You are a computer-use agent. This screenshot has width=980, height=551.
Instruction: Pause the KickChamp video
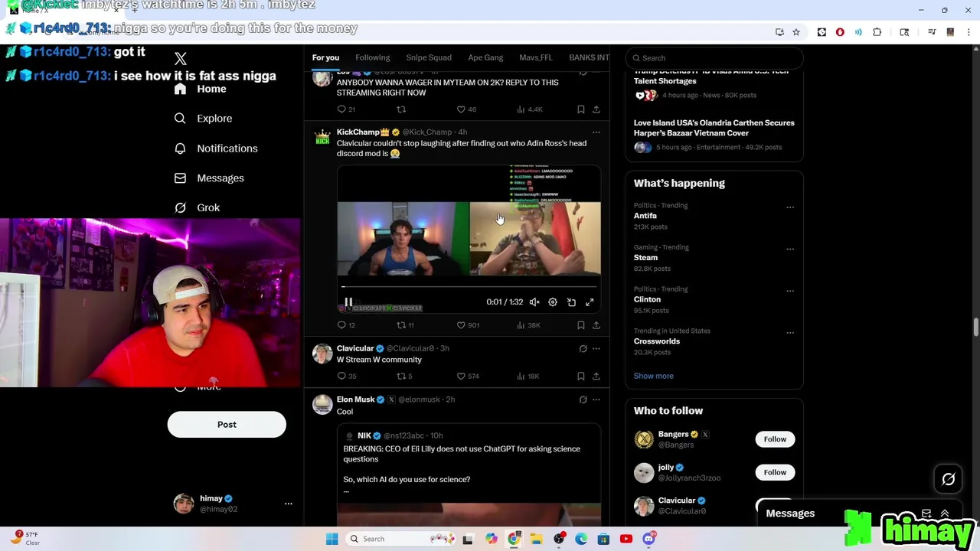tap(348, 302)
